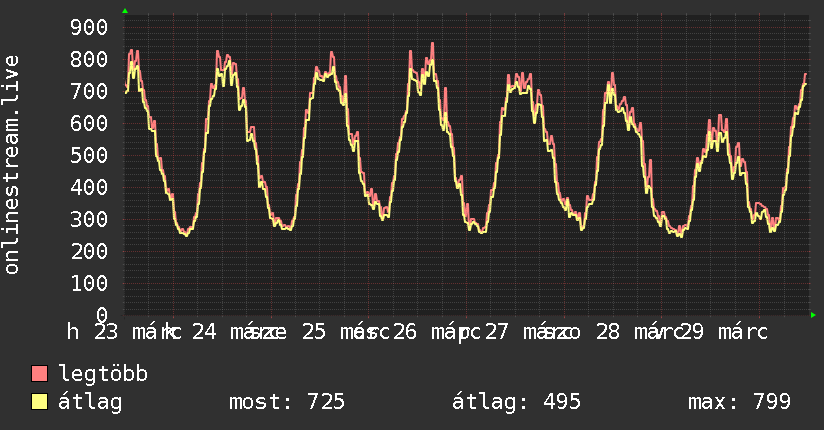Click the 500 y-axis label
Viewport: 824px width, 430px height.
pyautogui.click(x=88, y=155)
